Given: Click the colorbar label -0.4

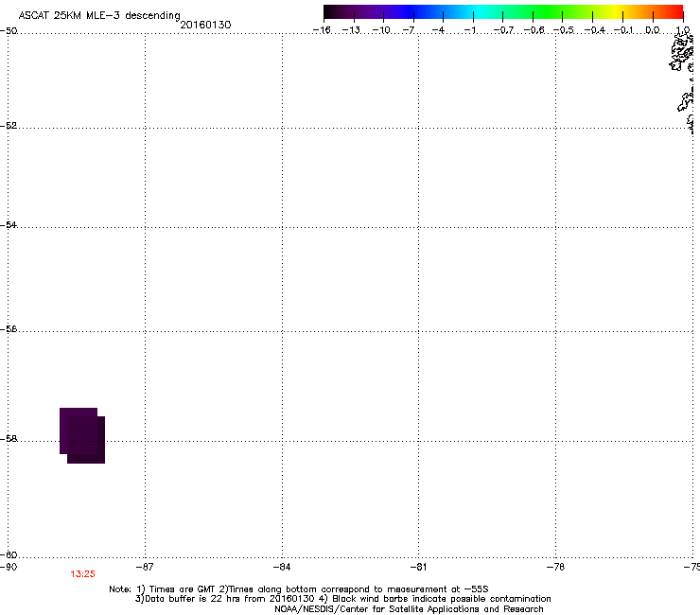Looking at the screenshot, I should (x=595, y=30).
